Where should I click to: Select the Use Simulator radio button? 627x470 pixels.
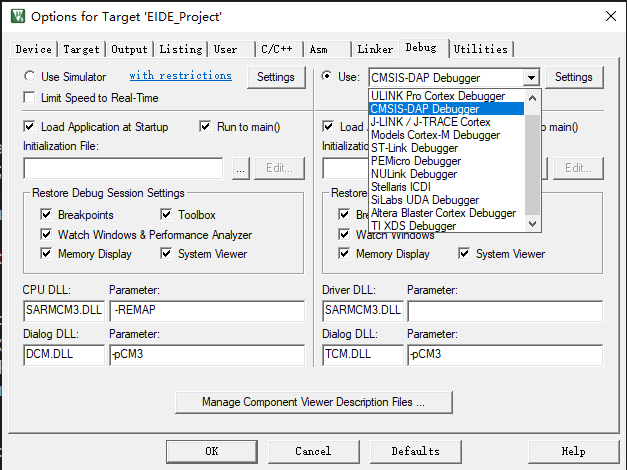29,76
